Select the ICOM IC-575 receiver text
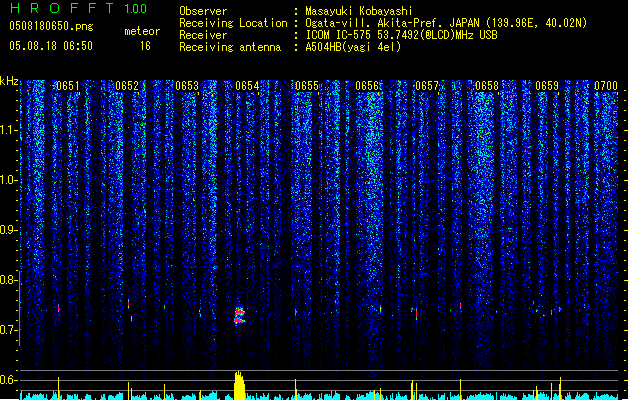 (401, 35)
